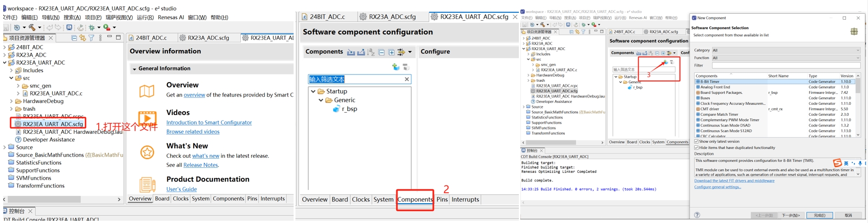The height and width of the screenshot is (223, 868).
Task: Select Components tab in middle window
Action: tap(415, 200)
